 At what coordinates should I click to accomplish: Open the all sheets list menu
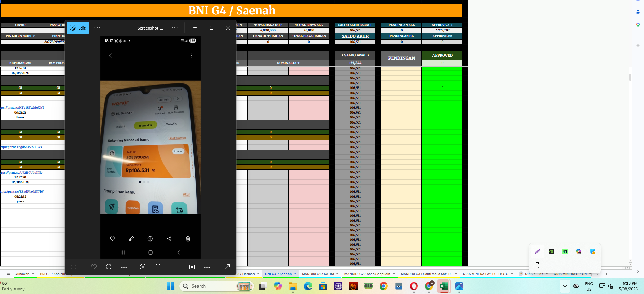pos(9,274)
